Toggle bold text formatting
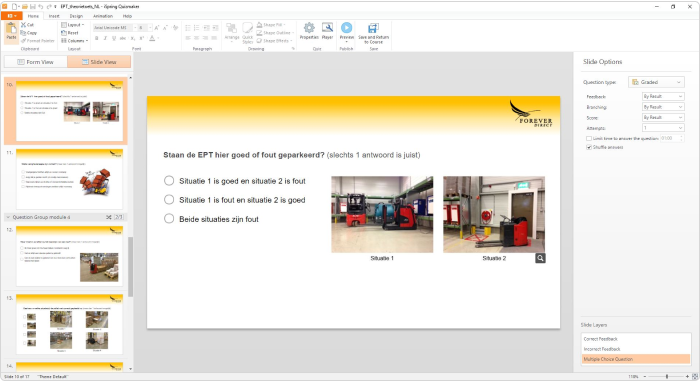 point(96,39)
